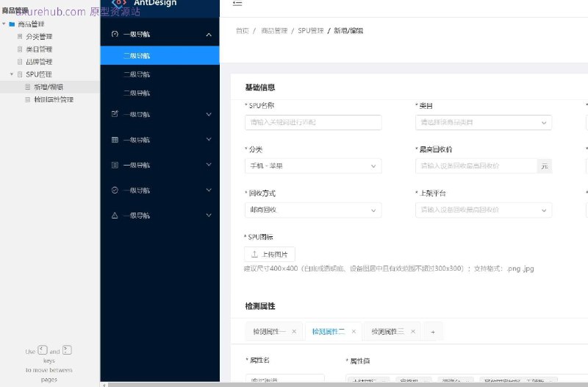Collapse the SPU管理 tree node arrow

pyautogui.click(x=12, y=74)
